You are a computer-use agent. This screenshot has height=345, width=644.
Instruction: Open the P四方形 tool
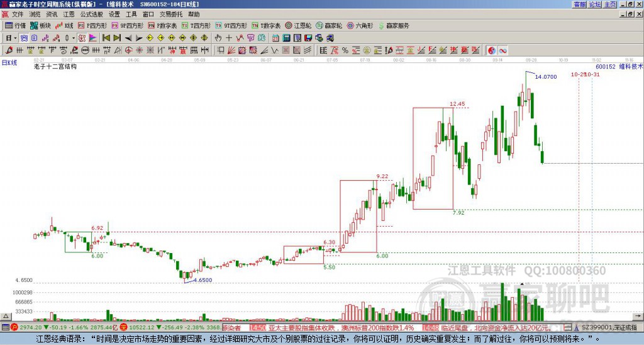pos(92,25)
